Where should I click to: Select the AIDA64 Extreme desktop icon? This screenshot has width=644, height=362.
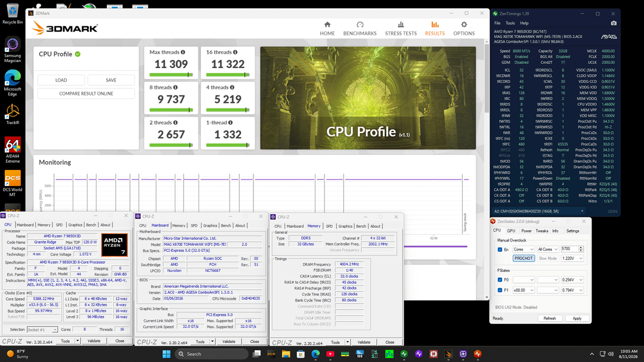point(13,150)
